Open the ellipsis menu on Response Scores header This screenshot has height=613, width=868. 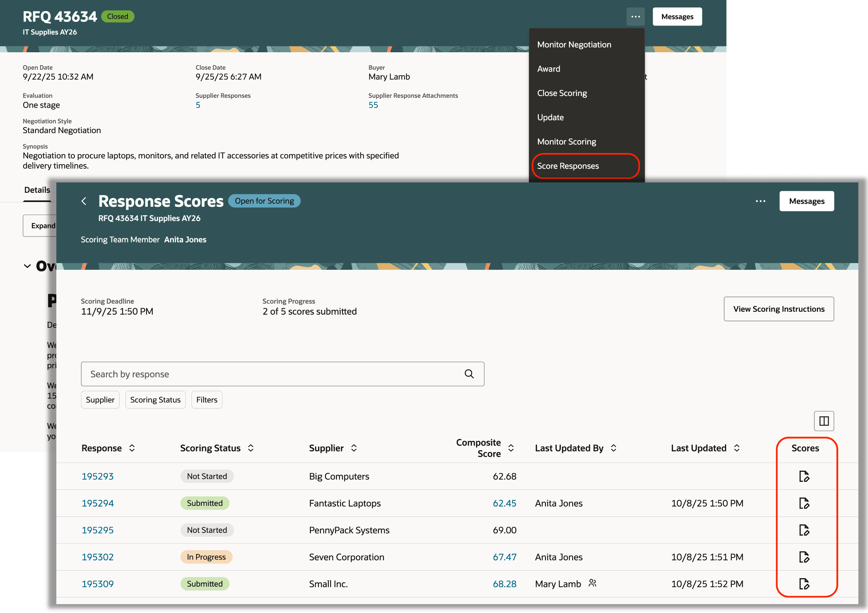(761, 201)
